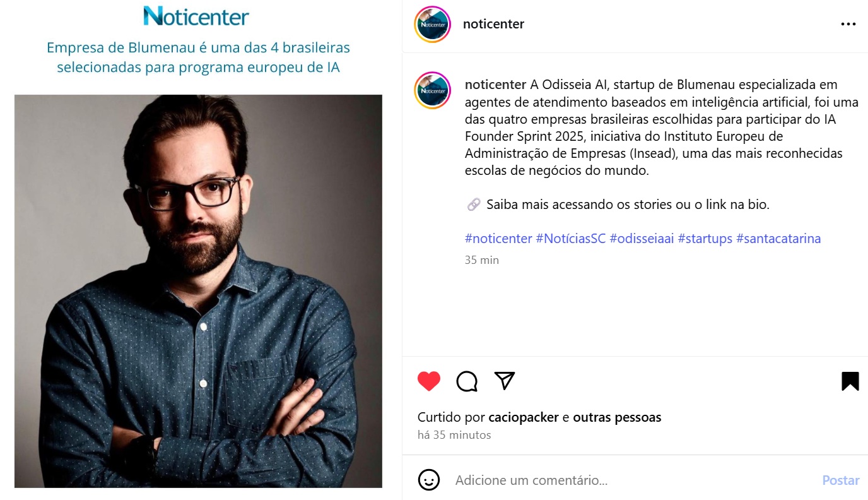Share the post with the paper plane icon
868x500 pixels.
(505, 380)
